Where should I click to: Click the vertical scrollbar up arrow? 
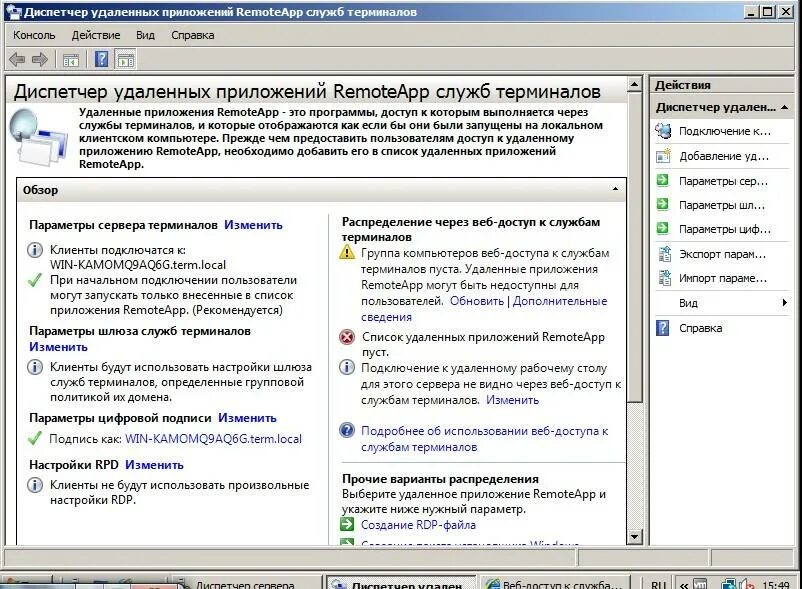pos(634,84)
